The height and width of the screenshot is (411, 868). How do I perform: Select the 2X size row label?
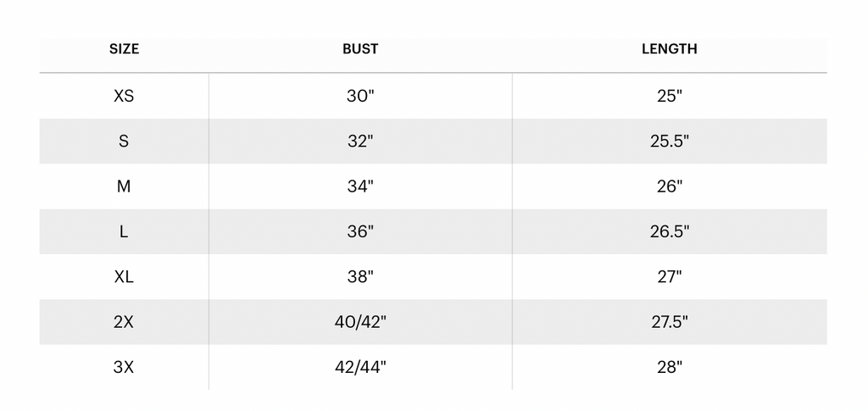pos(124,322)
